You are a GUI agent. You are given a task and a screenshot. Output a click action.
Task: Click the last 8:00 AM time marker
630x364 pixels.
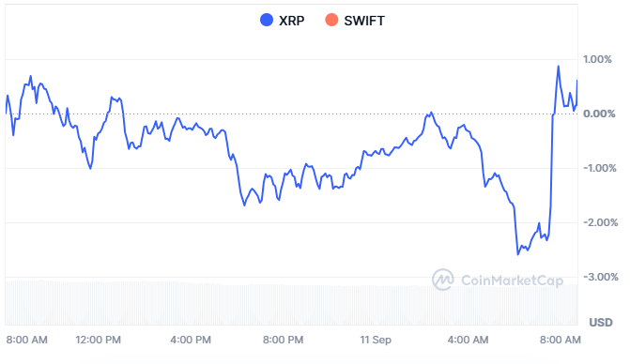[x=561, y=340]
